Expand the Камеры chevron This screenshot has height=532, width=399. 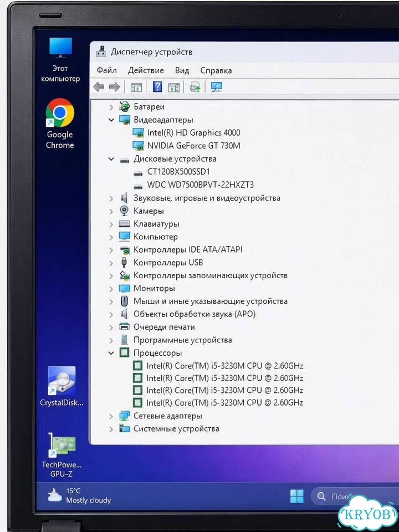pos(111,211)
